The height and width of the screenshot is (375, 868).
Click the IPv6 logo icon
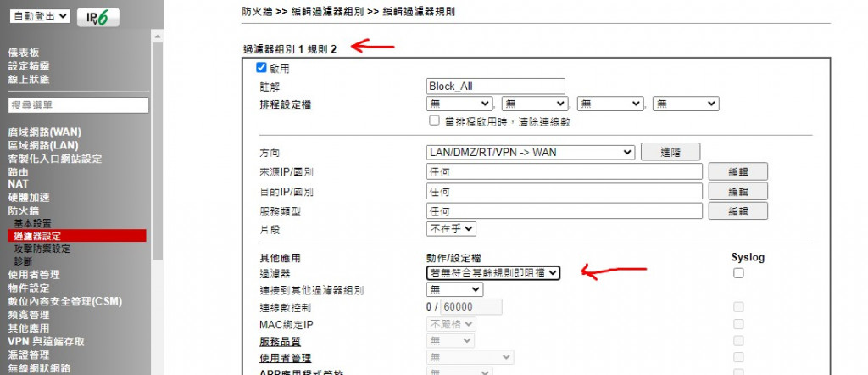[x=98, y=17]
